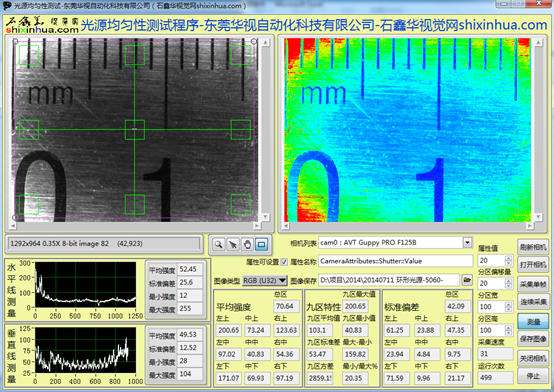Select the hand pan tool

tap(247, 244)
